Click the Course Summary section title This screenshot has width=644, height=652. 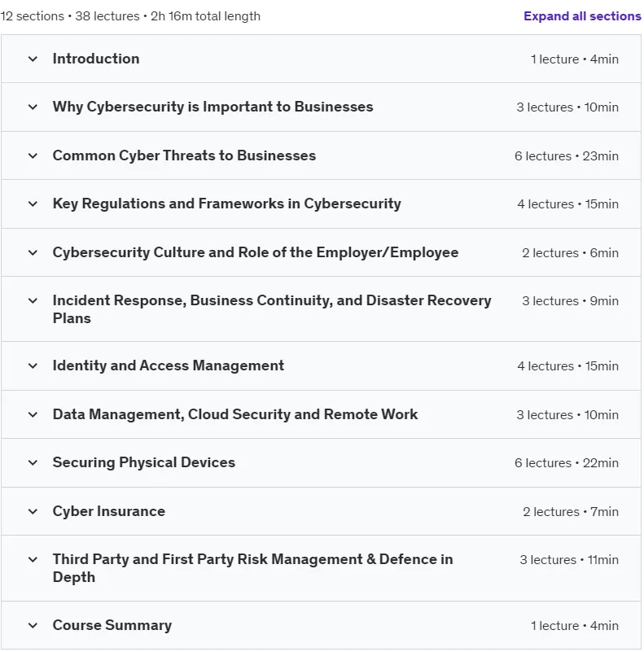tap(112, 625)
